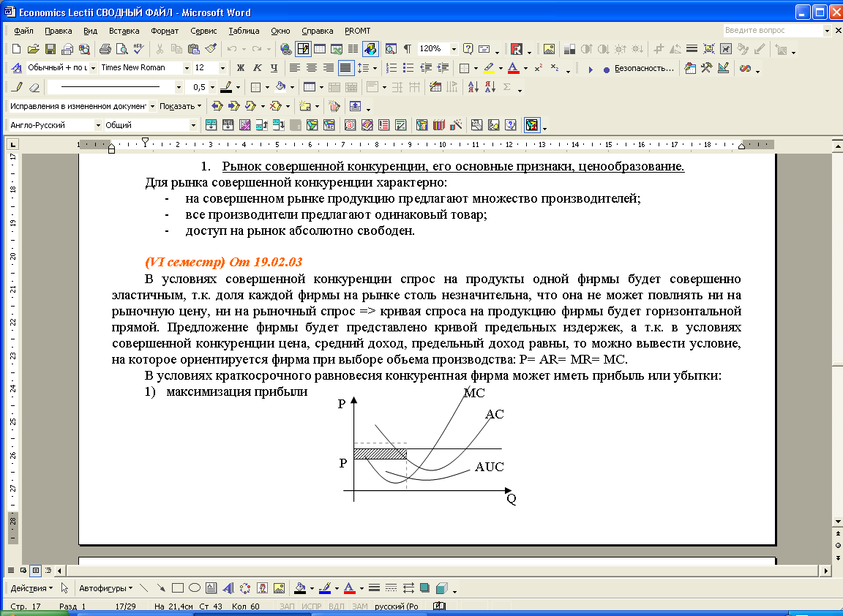843x616 pixels.
Task: Create a new blank document
Action: (16, 49)
